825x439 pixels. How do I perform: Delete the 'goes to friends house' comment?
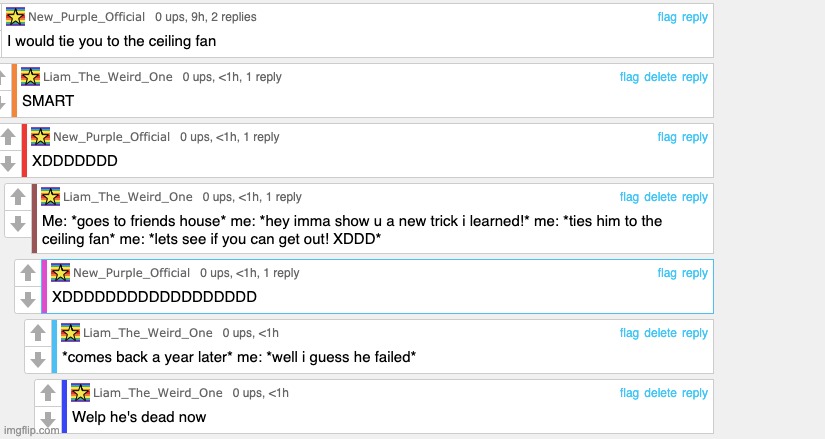660,197
